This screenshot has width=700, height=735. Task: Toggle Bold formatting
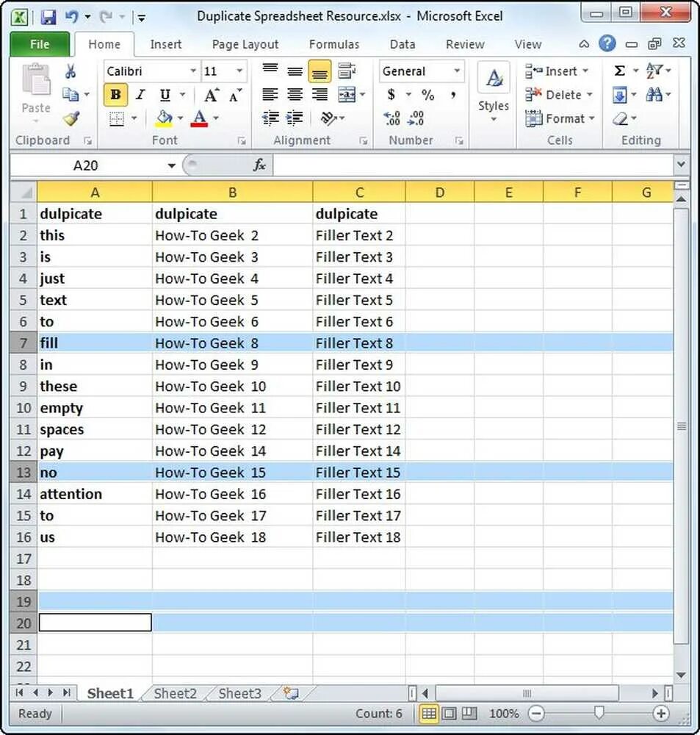(x=115, y=95)
